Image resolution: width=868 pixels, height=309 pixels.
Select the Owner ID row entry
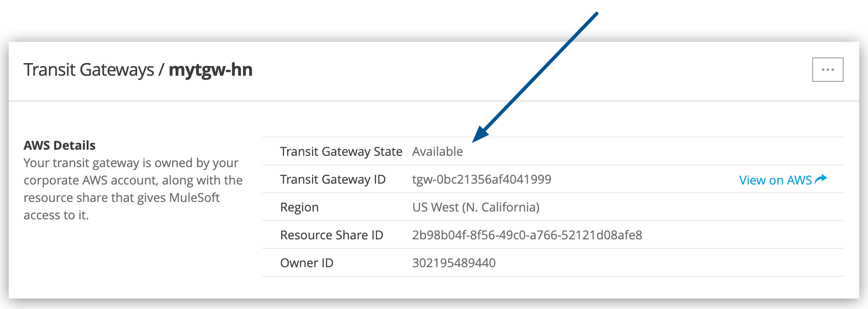[307, 262]
